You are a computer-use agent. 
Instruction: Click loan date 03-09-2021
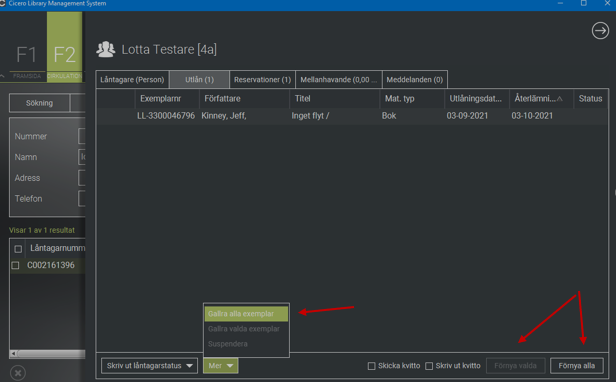(x=467, y=116)
